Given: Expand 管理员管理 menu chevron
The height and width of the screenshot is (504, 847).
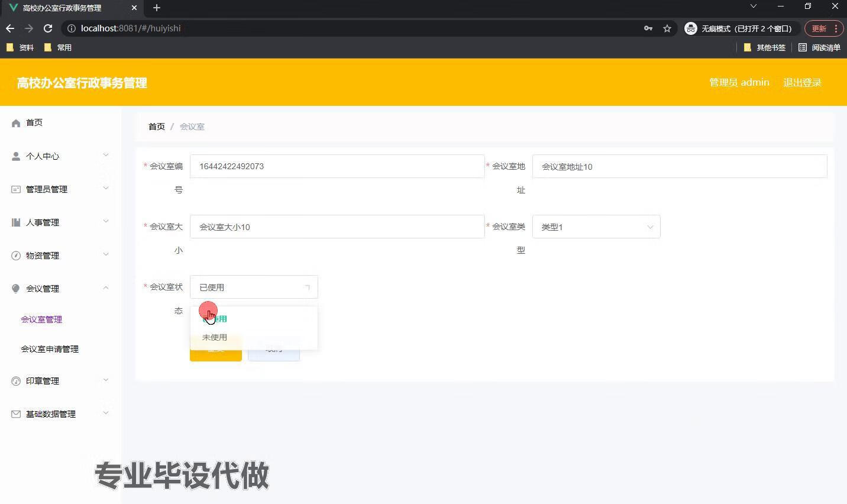Looking at the screenshot, I should 106,189.
